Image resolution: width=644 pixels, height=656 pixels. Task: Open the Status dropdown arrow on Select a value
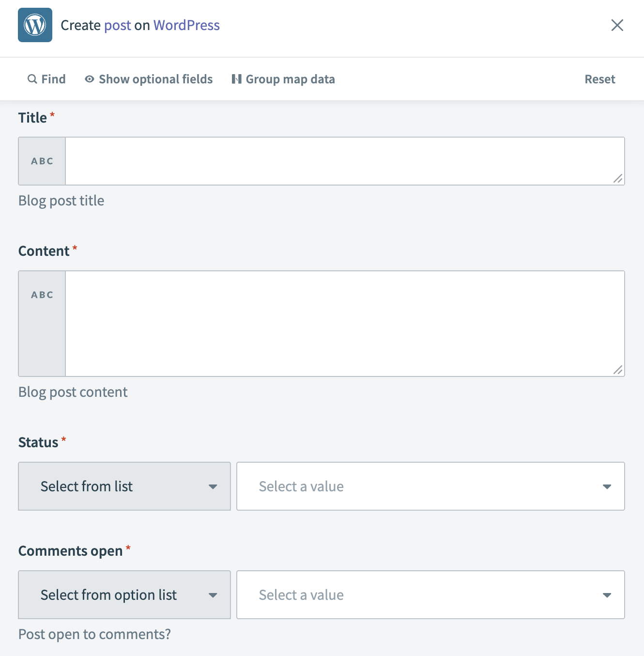tap(607, 486)
